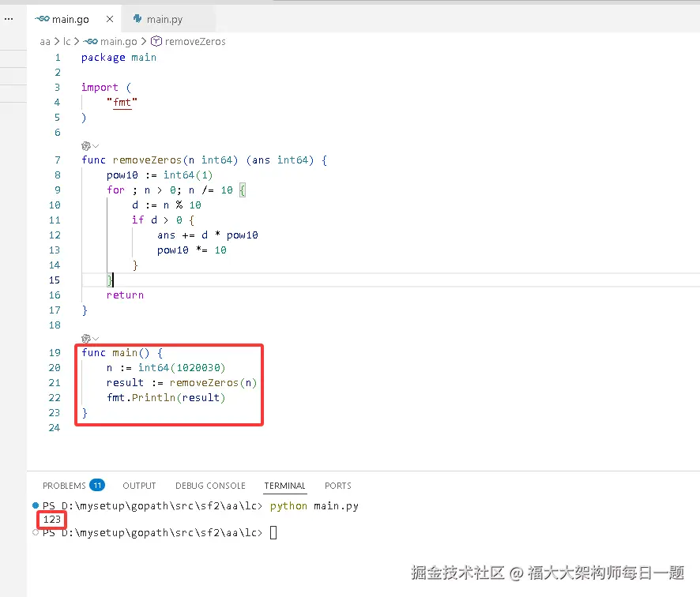Viewport: 700px width, 597px height.
Task: Click 'pow10 := int64(1)' line
Action: pos(160,175)
